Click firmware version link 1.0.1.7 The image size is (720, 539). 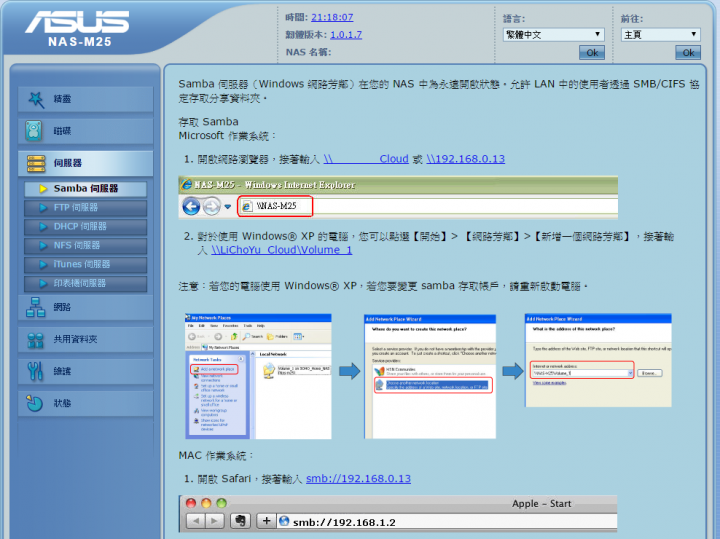pos(346,35)
